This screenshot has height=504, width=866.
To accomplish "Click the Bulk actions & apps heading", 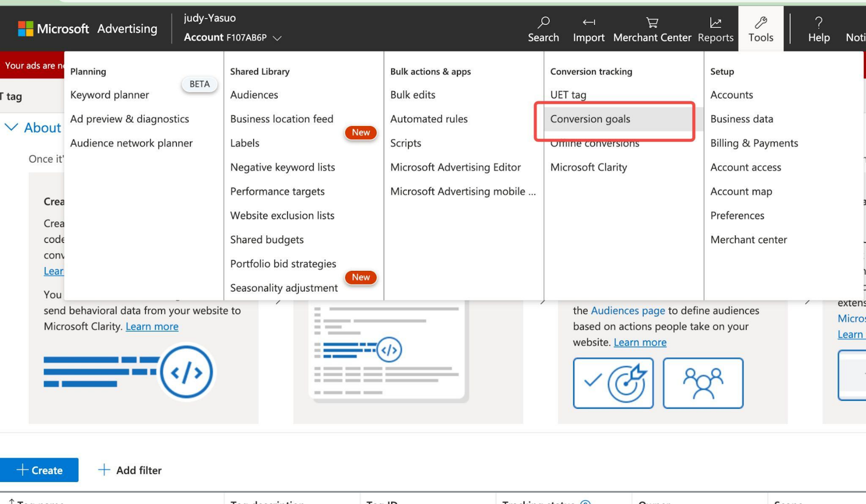I will click(x=430, y=71).
